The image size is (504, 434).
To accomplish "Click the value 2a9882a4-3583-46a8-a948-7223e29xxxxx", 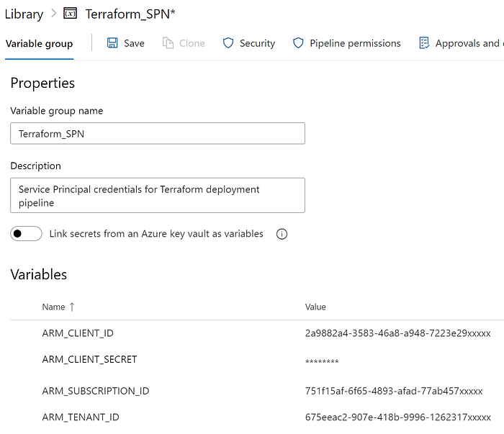I will pos(398,333).
